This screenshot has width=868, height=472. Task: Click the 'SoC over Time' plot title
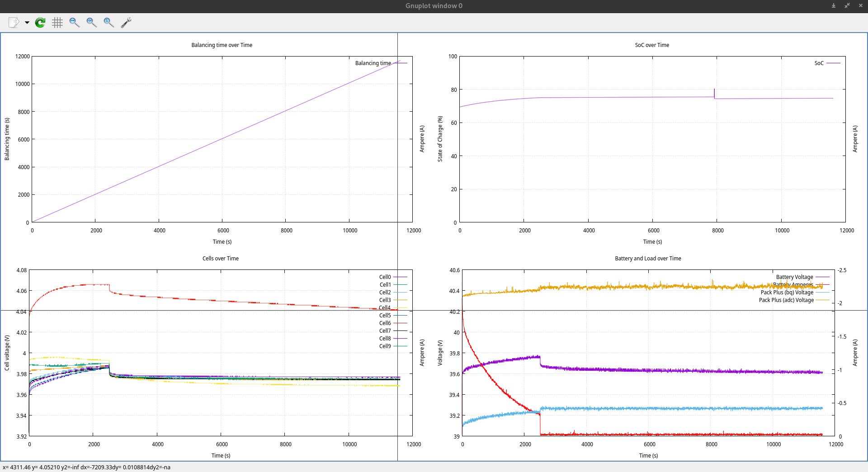[x=652, y=45]
